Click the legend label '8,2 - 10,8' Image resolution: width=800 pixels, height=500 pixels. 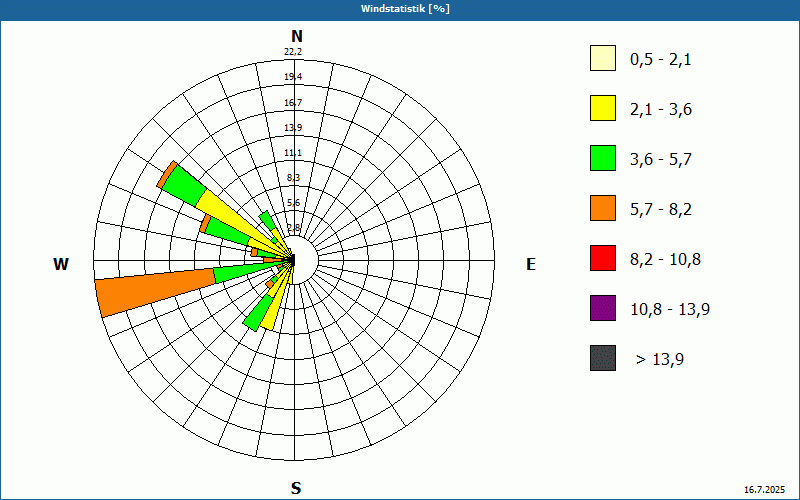tap(665, 260)
